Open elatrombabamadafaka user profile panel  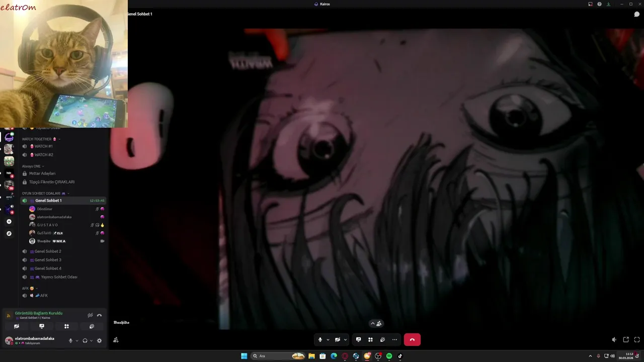click(x=34, y=340)
